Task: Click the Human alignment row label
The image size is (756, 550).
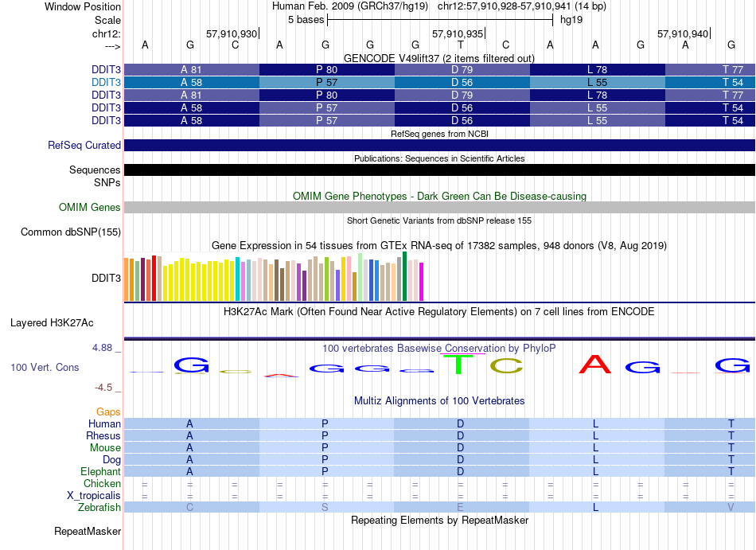Action: click(104, 423)
